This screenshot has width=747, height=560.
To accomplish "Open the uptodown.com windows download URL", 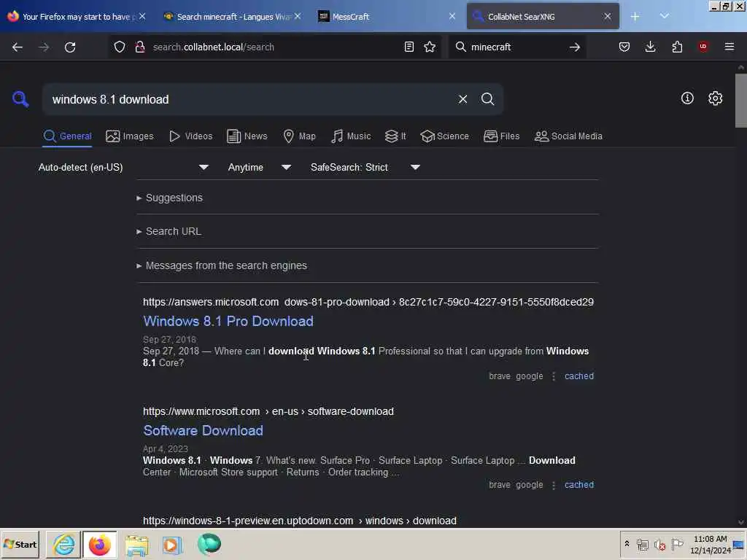I will click(x=300, y=521).
